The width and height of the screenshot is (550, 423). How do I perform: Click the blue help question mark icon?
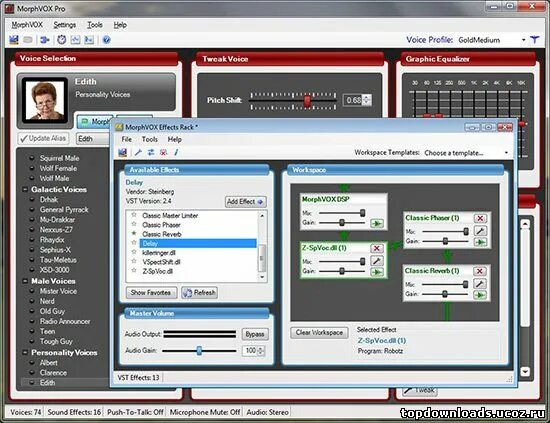point(107,40)
